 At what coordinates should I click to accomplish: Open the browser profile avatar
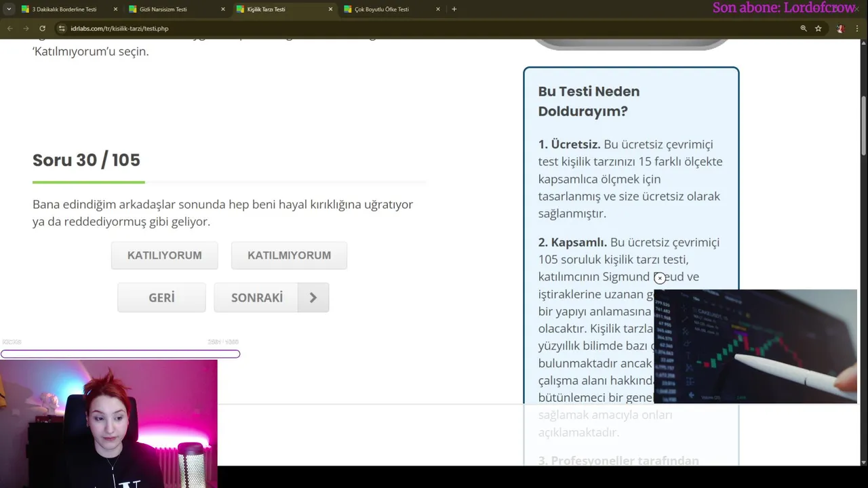click(841, 28)
